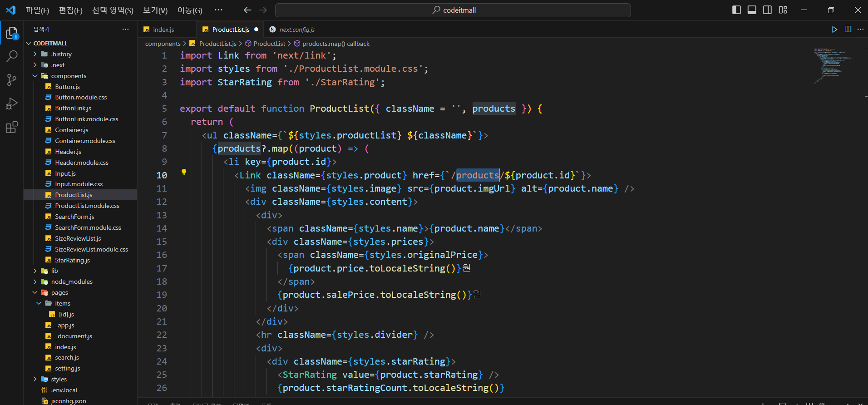Switch to the index.js tab
Screen dimensions: 868x405
pyautogui.click(x=167, y=30)
